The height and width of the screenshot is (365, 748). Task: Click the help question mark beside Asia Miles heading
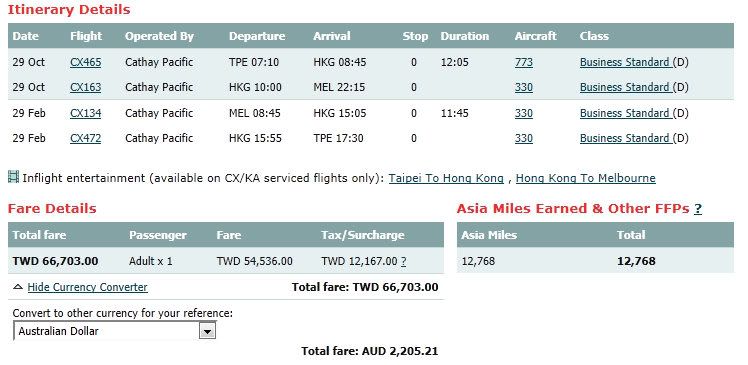pyautogui.click(x=698, y=209)
